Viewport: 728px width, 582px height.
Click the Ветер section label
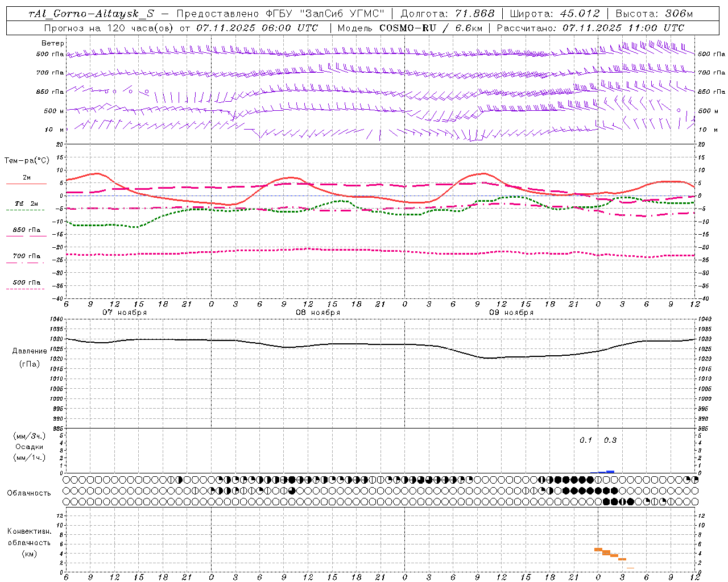click(x=52, y=43)
